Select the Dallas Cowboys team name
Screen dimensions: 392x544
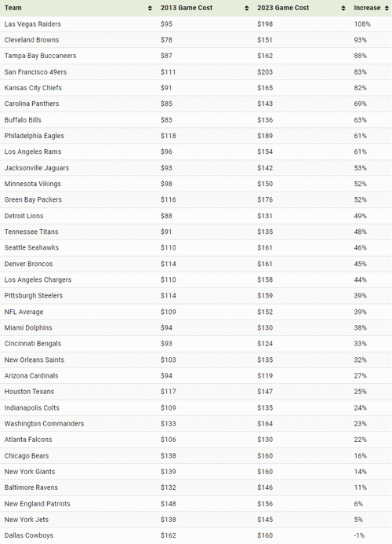[x=29, y=535]
